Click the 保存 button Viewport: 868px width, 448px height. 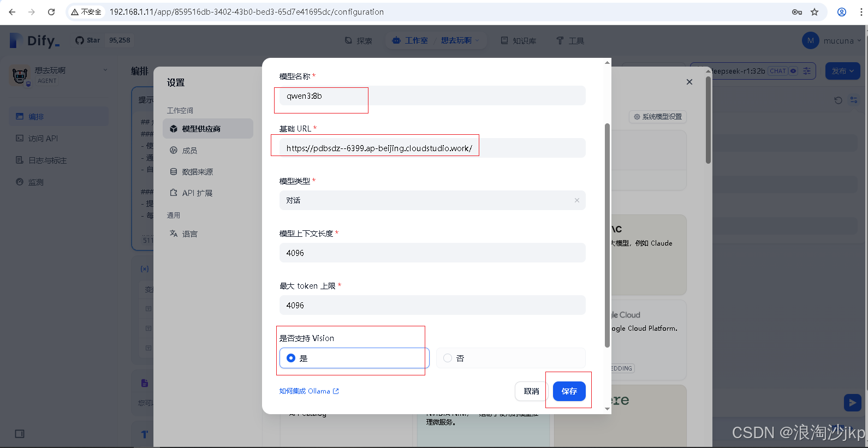click(x=569, y=391)
